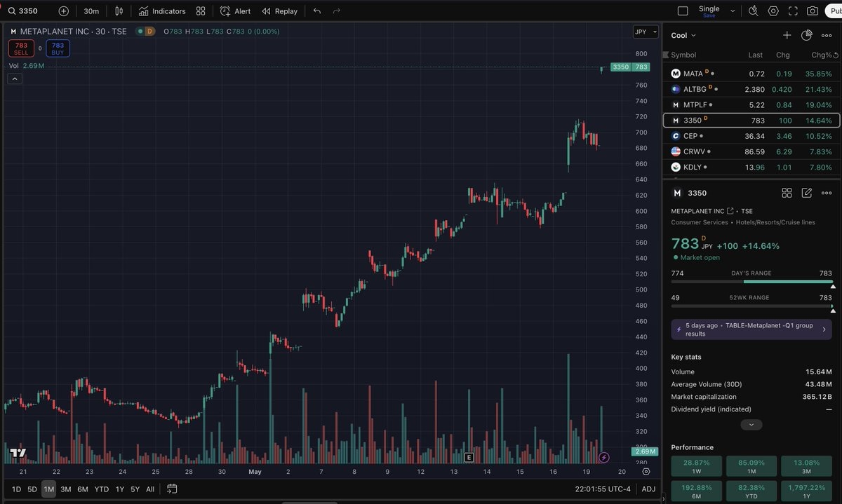
Task: Open indicator templates grid icon
Action: [x=201, y=11]
